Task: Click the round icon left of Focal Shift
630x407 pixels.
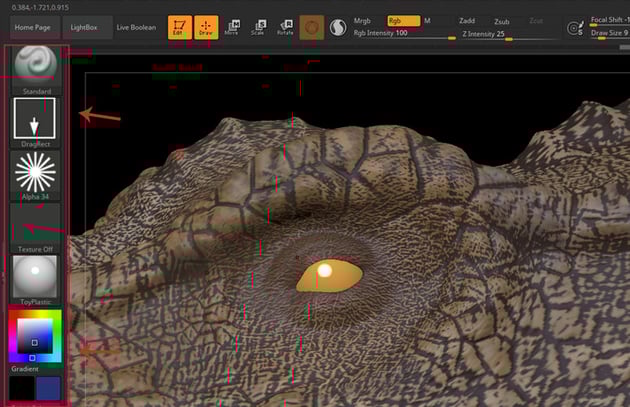Action: (576, 29)
